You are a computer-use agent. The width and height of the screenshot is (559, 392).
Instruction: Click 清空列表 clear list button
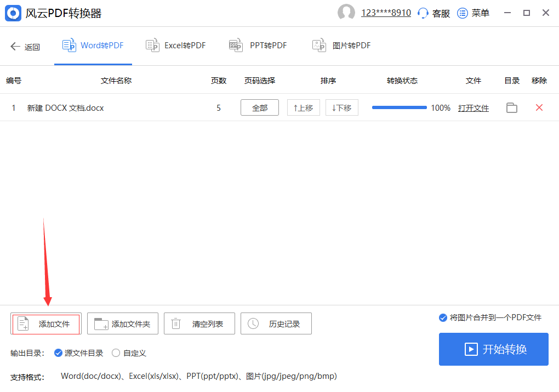pos(199,324)
